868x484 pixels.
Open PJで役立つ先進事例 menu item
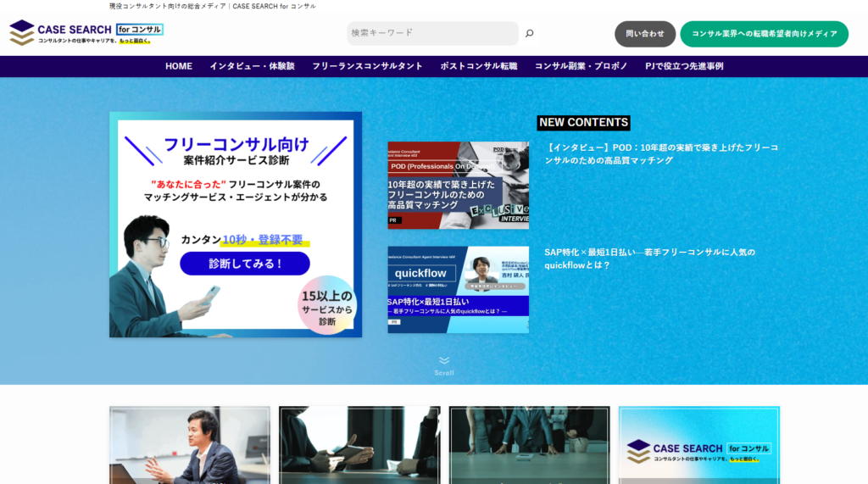[x=684, y=66]
